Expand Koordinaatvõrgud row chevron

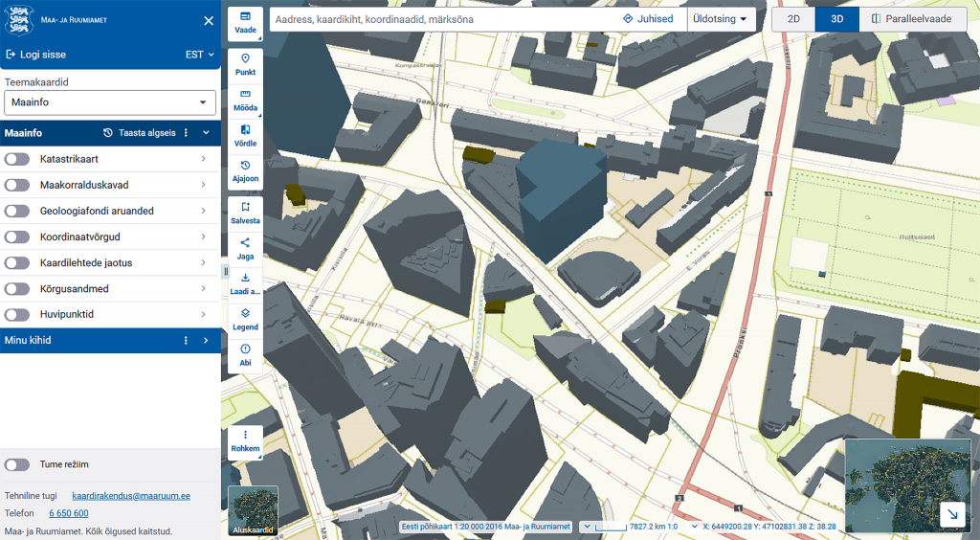pos(203,236)
